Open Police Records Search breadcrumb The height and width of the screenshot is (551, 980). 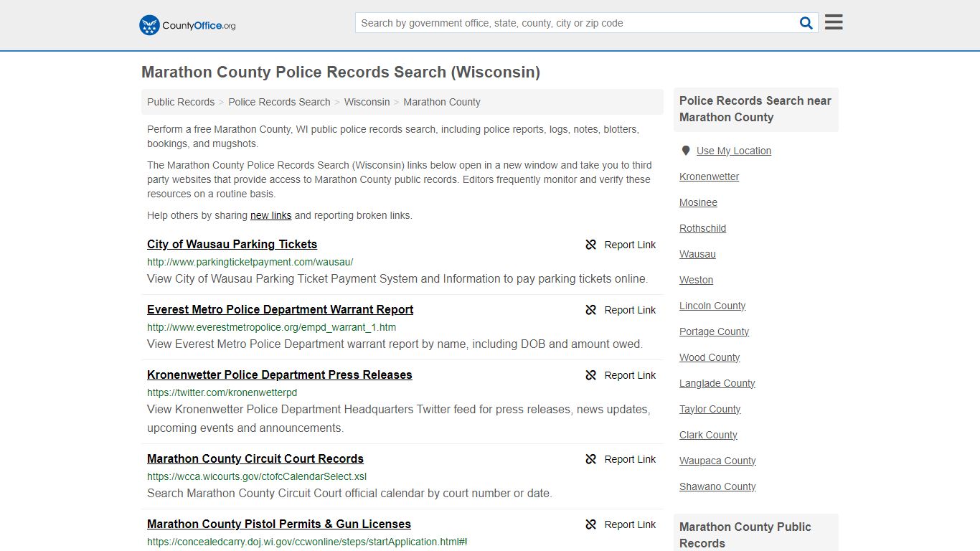(279, 102)
